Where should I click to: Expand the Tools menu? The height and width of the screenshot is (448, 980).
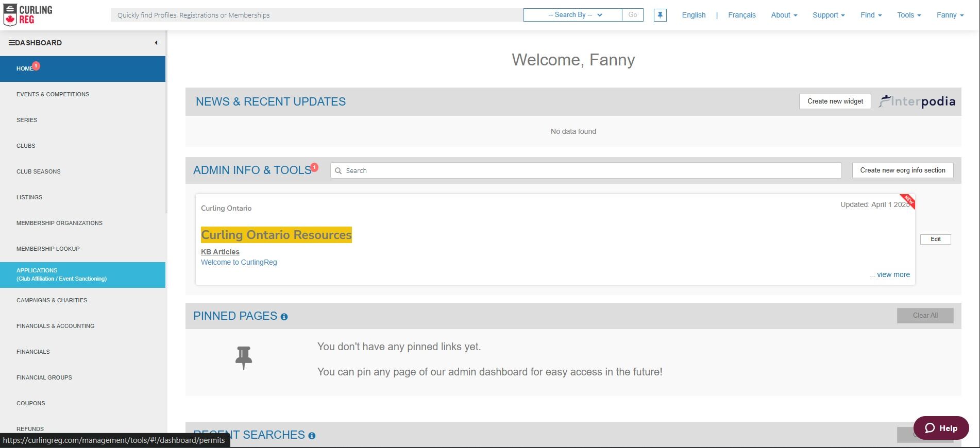pyautogui.click(x=909, y=15)
